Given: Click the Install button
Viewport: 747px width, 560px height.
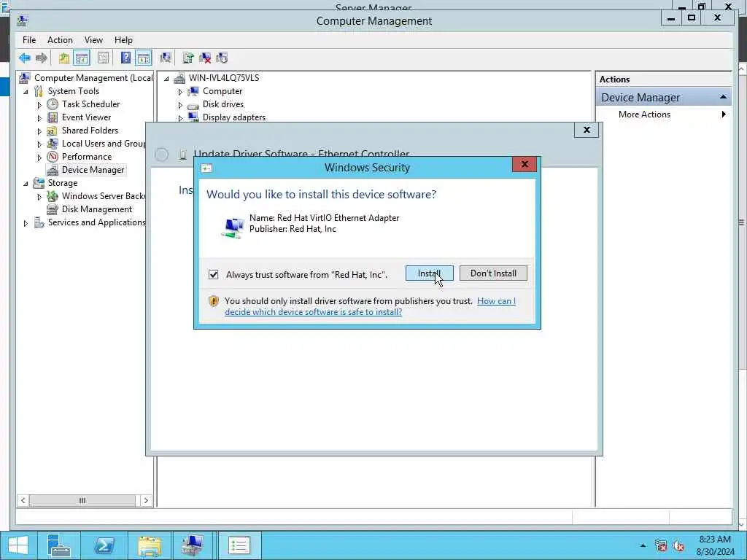Looking at the screenshot, I should click(429, 273).
